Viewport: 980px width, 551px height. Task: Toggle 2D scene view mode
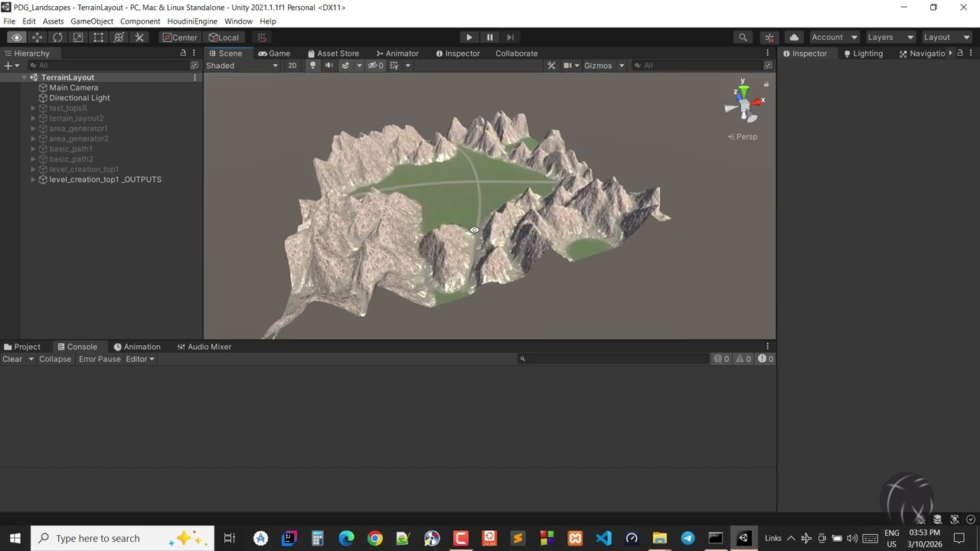point(292,66)
